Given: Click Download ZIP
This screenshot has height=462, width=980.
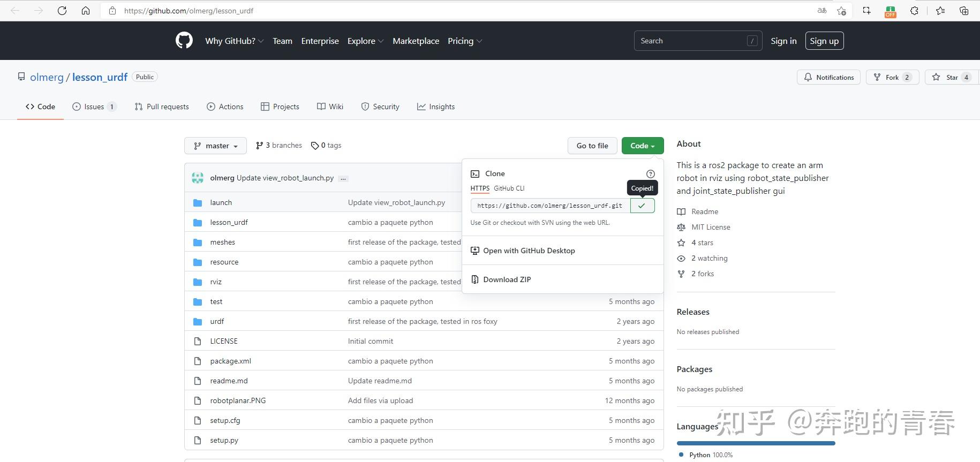Looking at the screenshot, I should point(507,279).
